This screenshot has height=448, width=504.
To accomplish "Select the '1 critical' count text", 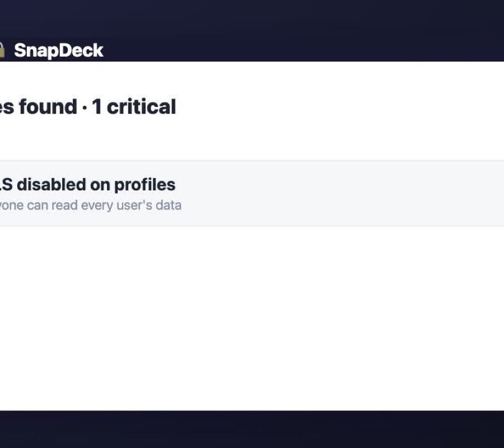I will [134, 106].
